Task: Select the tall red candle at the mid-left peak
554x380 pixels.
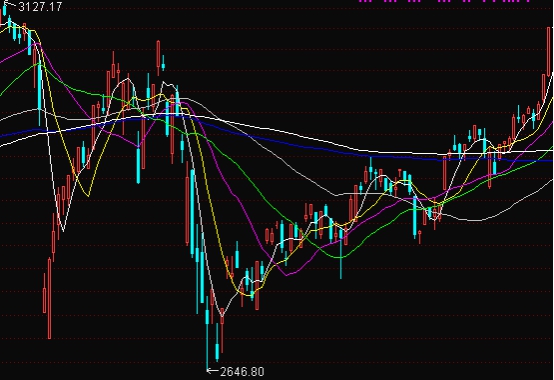Action: (158, 56)
